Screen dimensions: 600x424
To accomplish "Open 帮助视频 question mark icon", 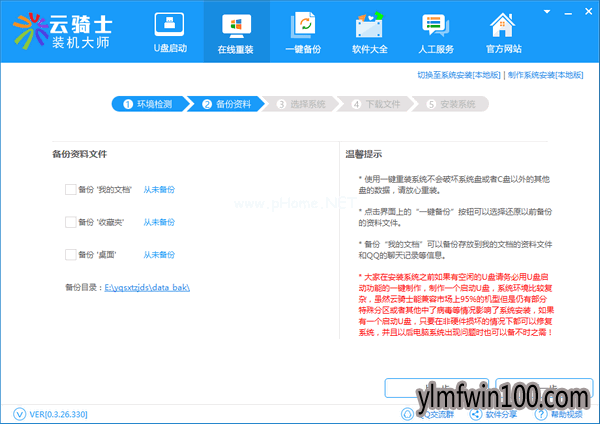I will (541, 414).
